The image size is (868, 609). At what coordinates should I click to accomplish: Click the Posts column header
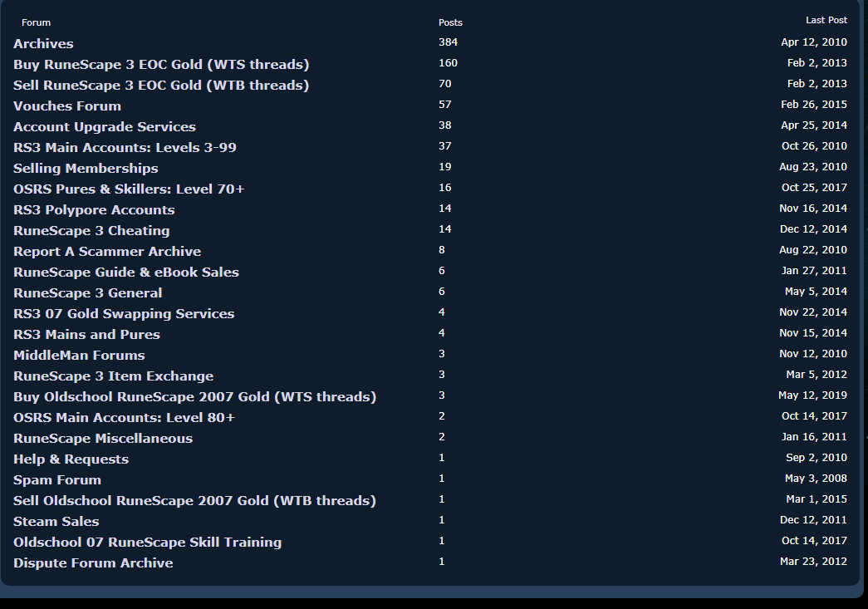[x=450, y=22]
